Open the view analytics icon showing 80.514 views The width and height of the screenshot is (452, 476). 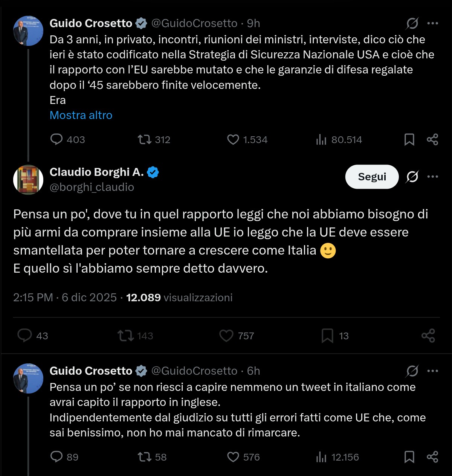(322, 140)
